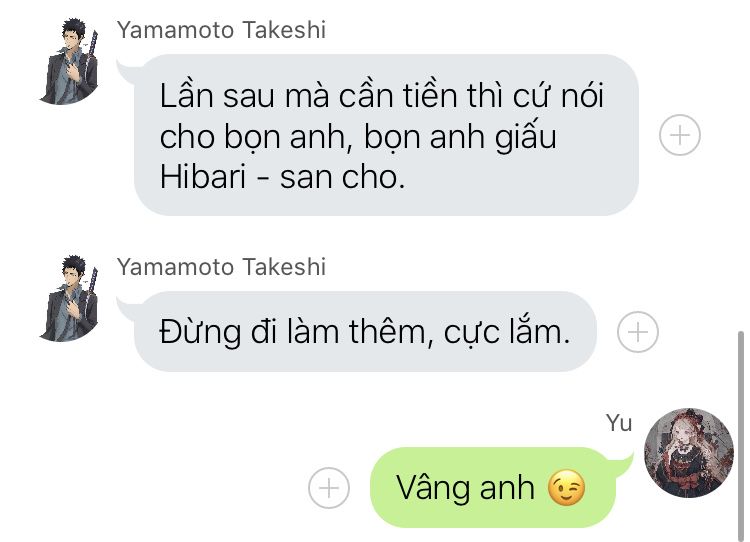This screenshot has width=750, height=542.
Task: Click the "Vâng anh" text in the reply
Action: [x=465, y=488]
